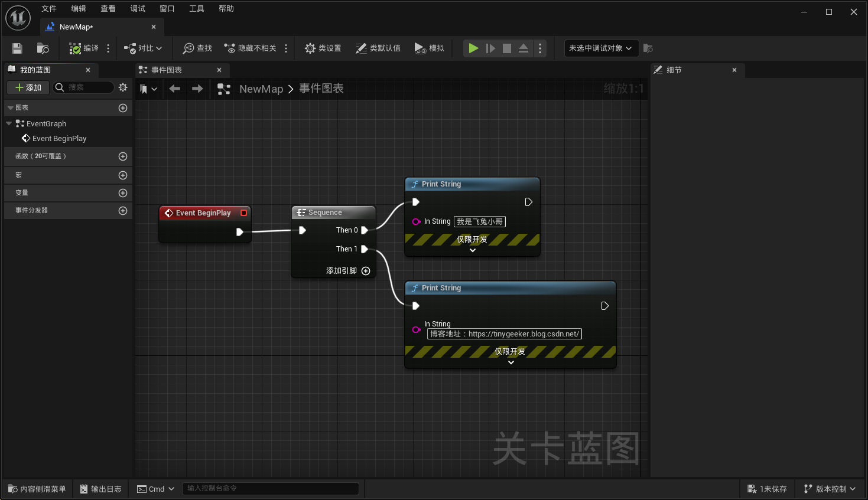The width and height of the screenshot is (868, 500).
Task: Open the 帮助 menu
Action: pyautogui.click(x=226, y=9)
